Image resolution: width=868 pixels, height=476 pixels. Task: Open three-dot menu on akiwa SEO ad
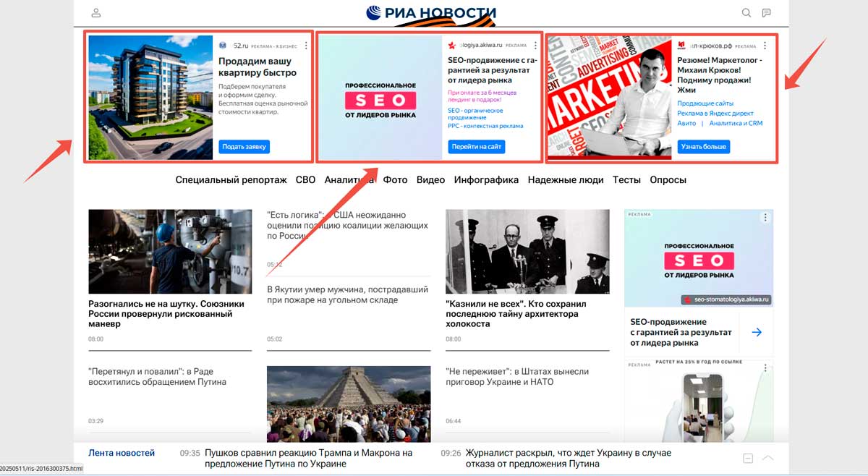tap(535, 46)
